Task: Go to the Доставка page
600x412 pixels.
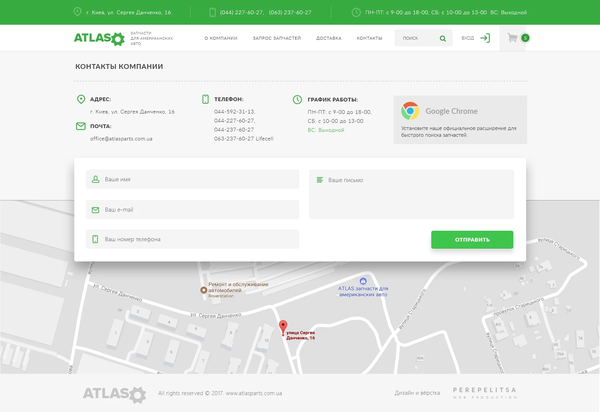Action: coord(328,38)
